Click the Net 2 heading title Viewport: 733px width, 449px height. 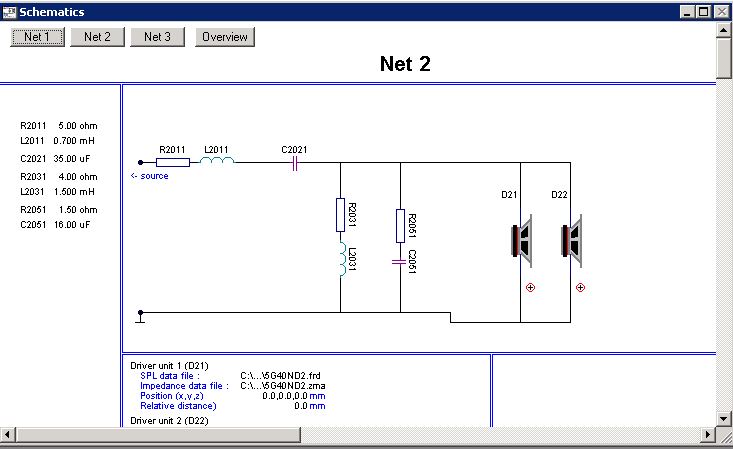(405, 64)
